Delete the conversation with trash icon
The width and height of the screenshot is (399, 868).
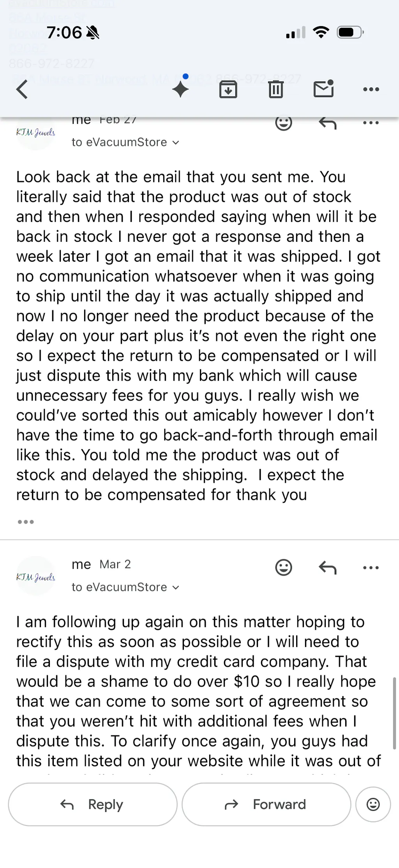[275, 89]
